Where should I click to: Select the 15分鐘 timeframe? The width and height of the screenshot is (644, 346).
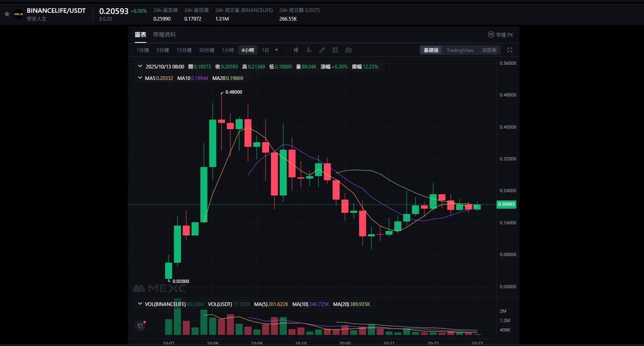point(184,50)
